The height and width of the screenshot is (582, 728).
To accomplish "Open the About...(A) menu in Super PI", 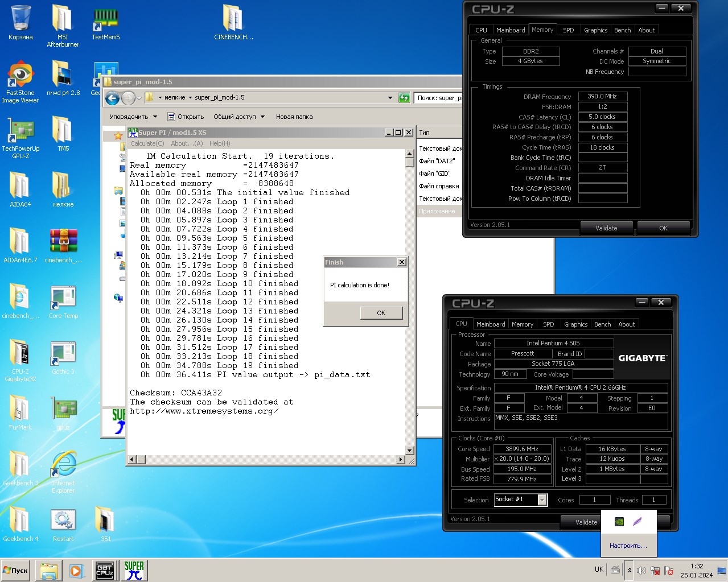I will [x=187, y=143].
